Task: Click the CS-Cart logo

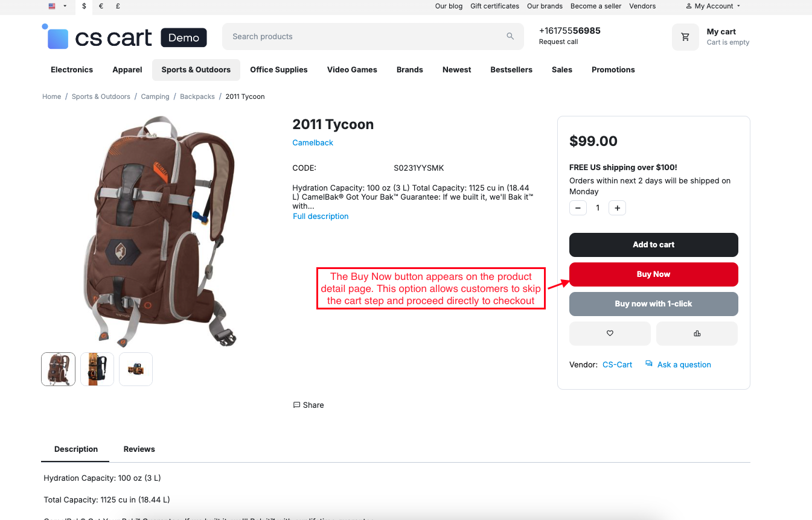Action: (97, 37)
